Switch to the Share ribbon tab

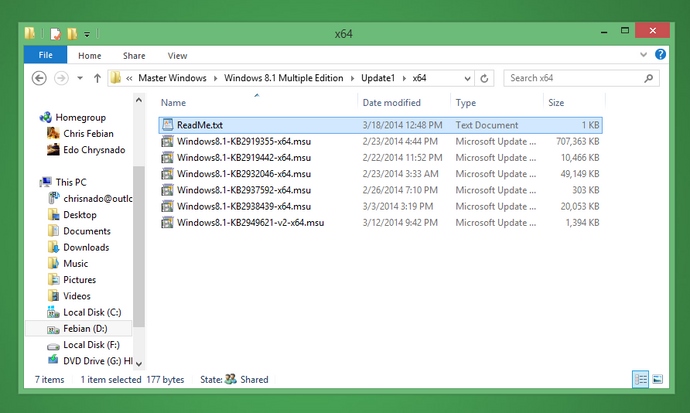134,55
